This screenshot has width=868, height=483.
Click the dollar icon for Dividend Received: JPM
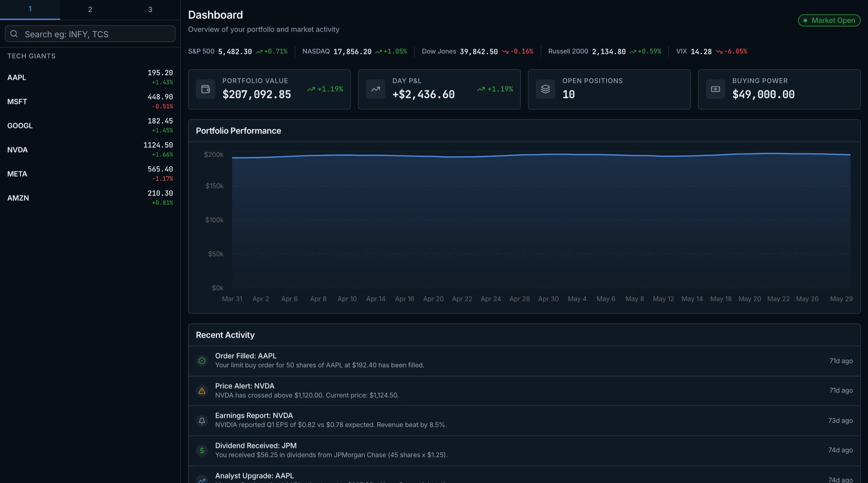click(x=202, y=450)
